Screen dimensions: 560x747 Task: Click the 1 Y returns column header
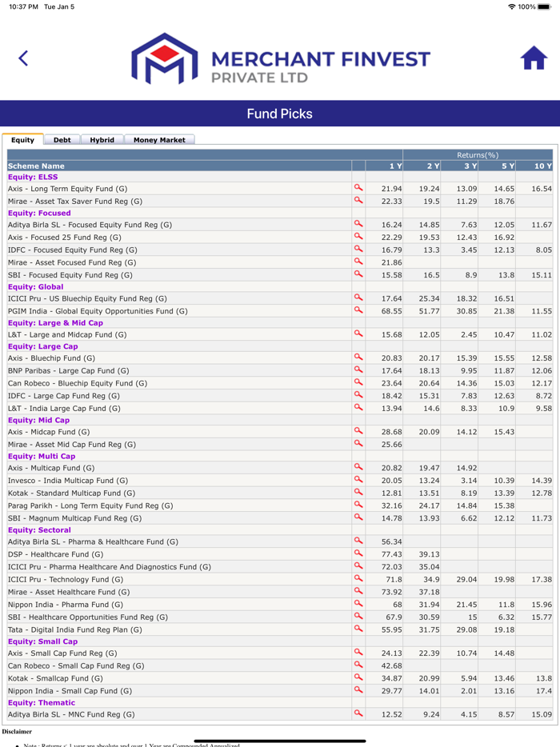(384, 166)
